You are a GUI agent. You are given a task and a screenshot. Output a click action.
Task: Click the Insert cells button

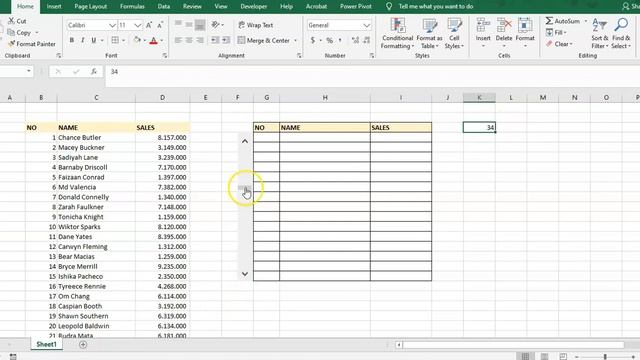[483, 33]
